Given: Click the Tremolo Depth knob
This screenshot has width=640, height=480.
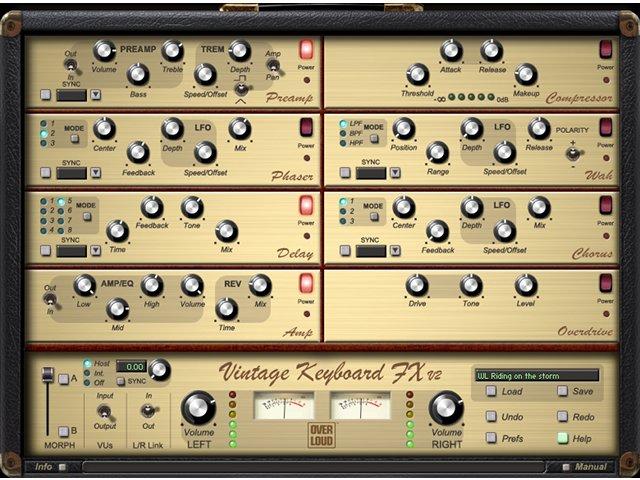Looking at the screenshot, I should coord(240,51).
